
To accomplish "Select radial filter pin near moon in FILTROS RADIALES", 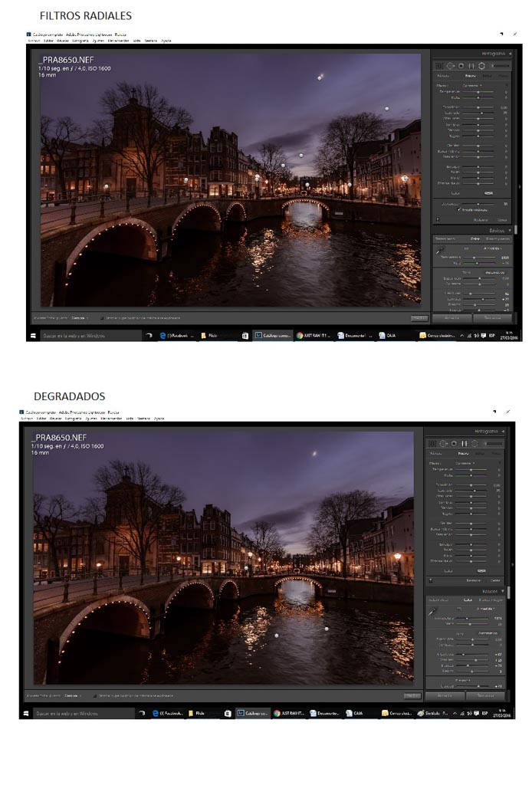I will coord(320,76).
